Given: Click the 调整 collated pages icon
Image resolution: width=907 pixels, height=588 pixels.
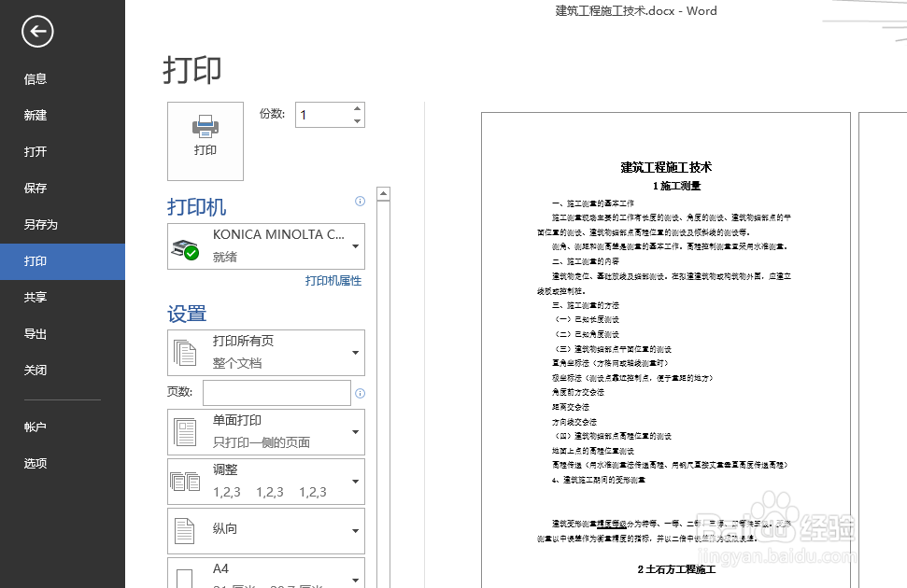Looking at the screenshot, I should point(185,481).
